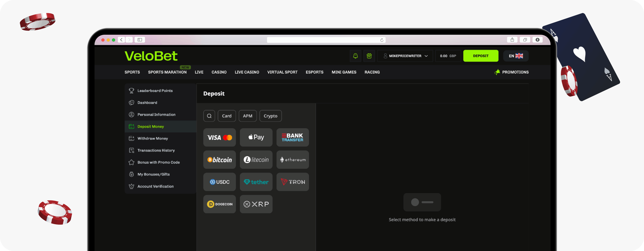Choose Dogecoin deposit method

(220, 204)
